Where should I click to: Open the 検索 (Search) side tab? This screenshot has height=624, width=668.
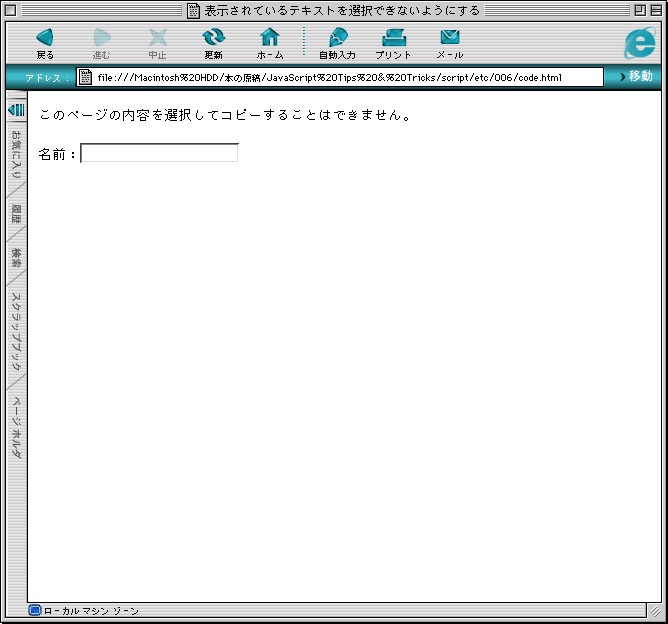click(16, 258)
